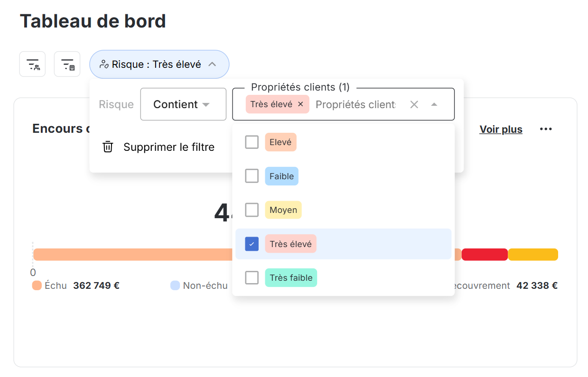588x377 pixels.
Task: Click the client filter icon button
Action: tap(32, 64)
